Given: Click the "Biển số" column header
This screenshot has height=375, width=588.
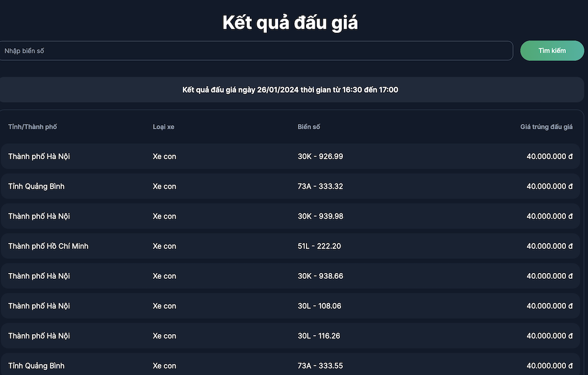Looking at the screenshot, I should coord(309,127).
